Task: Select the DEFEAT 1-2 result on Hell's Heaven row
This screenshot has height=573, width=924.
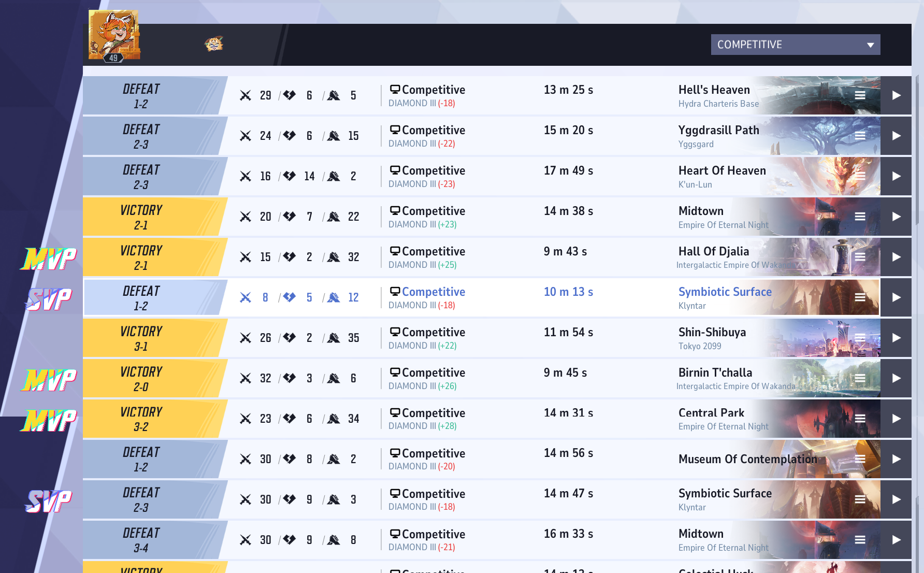Action: pos(154,95)
